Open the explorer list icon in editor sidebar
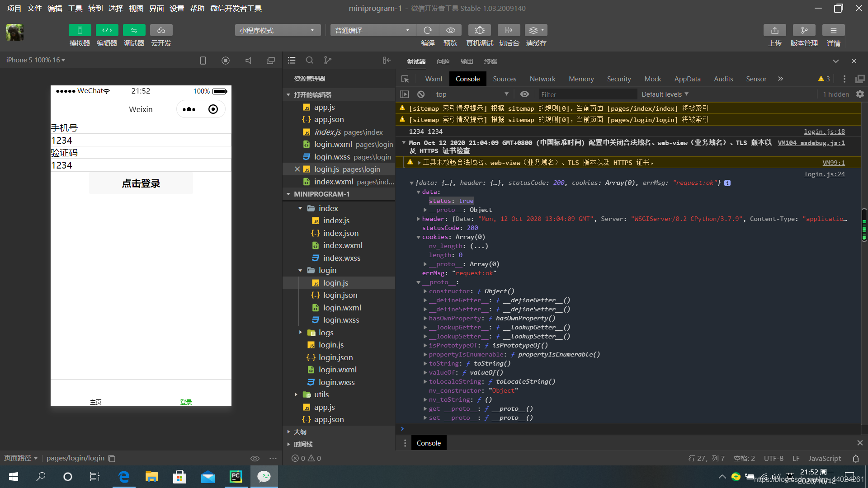Viewport: 868px width, 488px height. [292, 60]
